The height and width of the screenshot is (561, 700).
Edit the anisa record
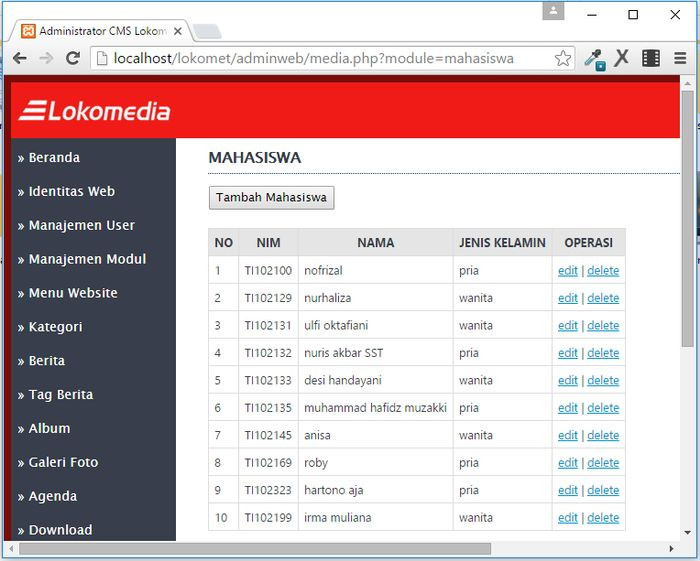point(568,436)
